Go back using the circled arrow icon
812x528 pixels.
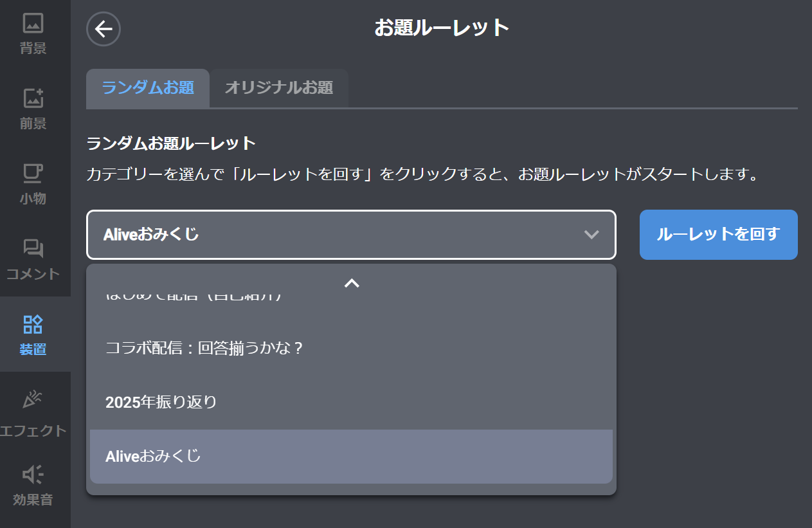(104, 29)
